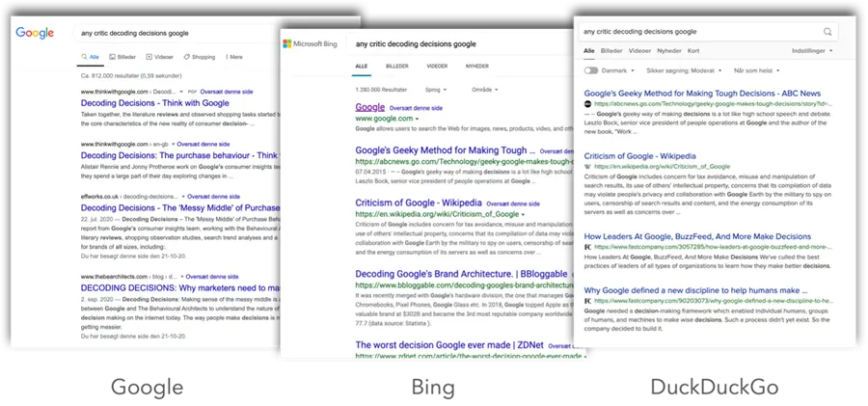This screenshot has width=868, height=406.
Task: Open the Når som helst time filter
Action: [x=757, y=71]
